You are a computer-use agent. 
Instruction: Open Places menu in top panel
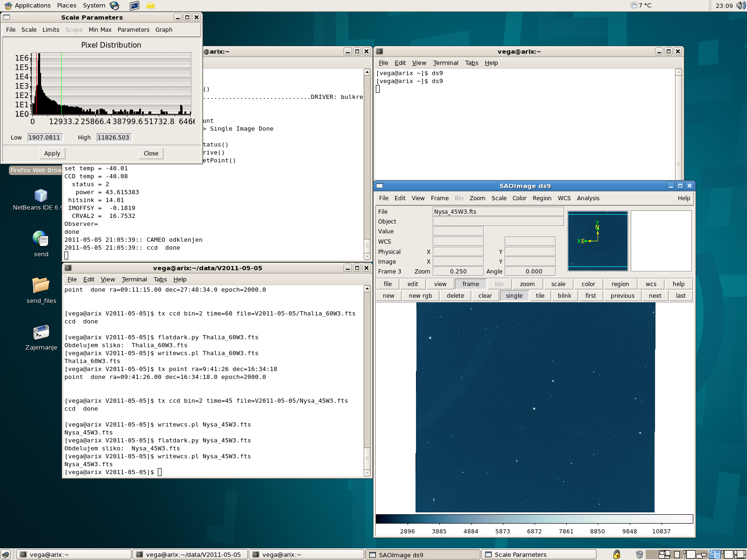point(67,6)
